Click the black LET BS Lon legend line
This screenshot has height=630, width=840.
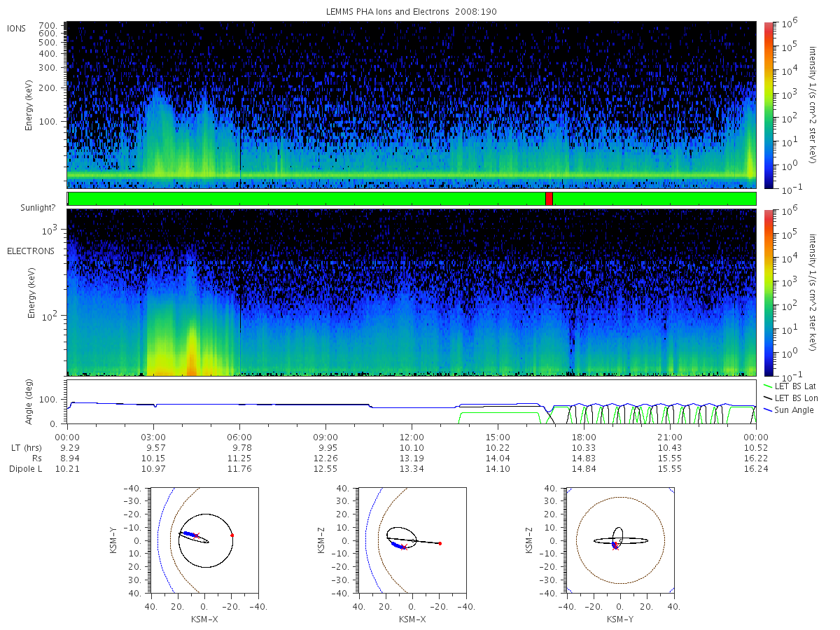pos(769,398)
